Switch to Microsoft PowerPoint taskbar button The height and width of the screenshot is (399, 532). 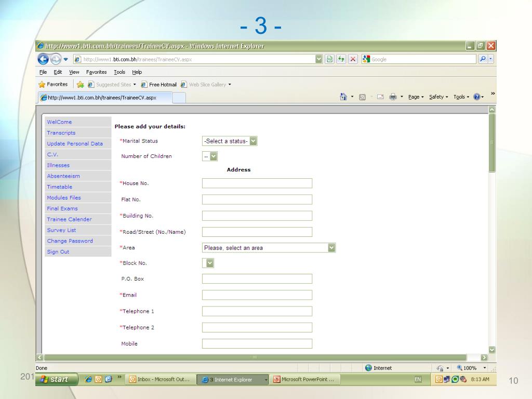point(304,379)
